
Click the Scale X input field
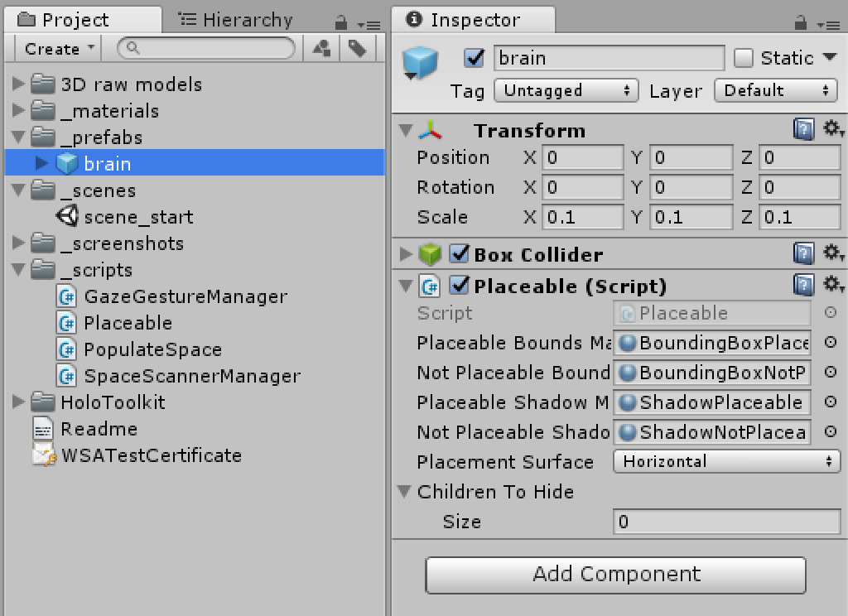pos(583,217)
